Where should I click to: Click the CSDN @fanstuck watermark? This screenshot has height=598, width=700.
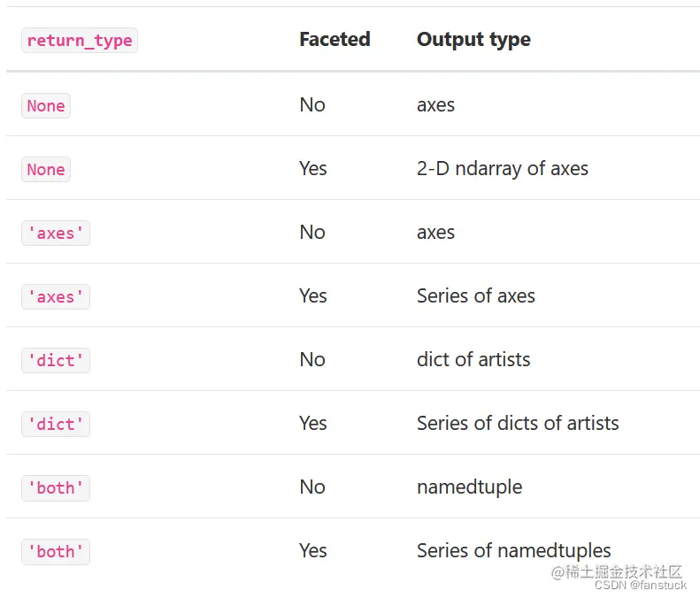(x=640, y=586)
